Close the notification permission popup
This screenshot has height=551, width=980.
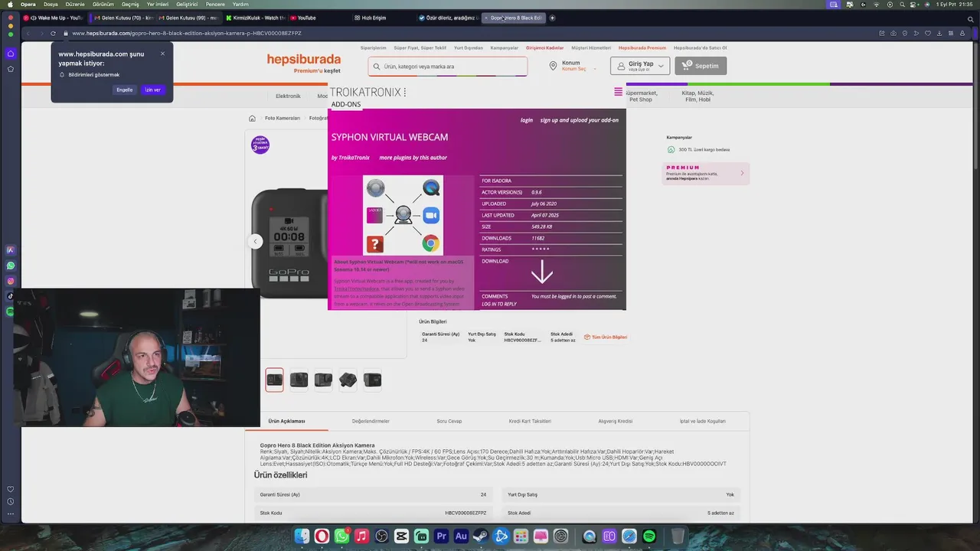pyautogui.click(x=162, y=54)
